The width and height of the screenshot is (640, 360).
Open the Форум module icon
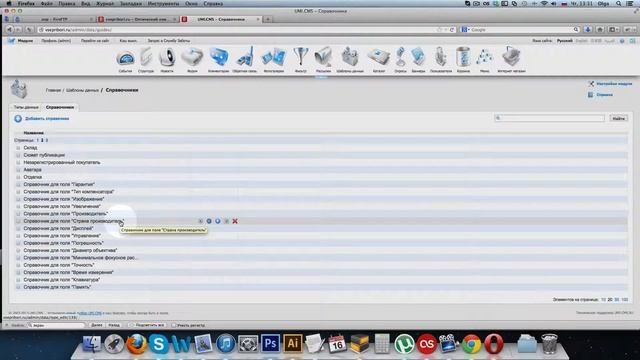[192, 57]
